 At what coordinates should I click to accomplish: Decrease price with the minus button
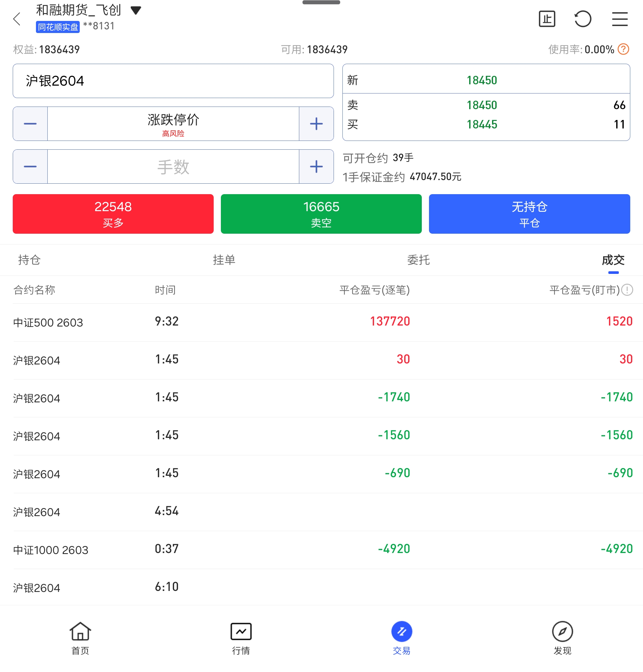(30, 124)
